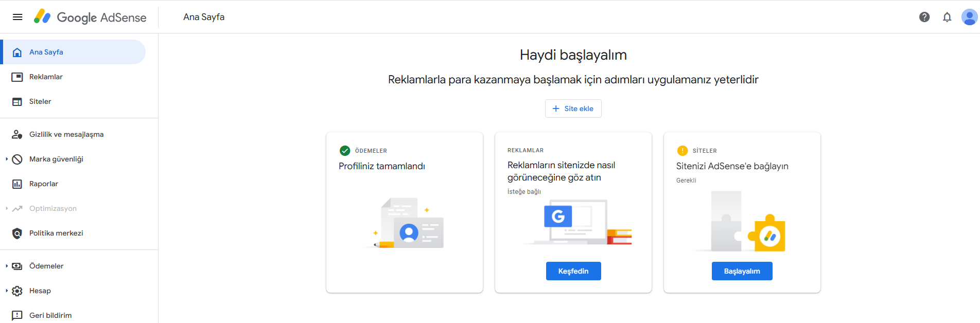
Task: Expand the Hesap section arrow
Action: (x=7, y=291)
